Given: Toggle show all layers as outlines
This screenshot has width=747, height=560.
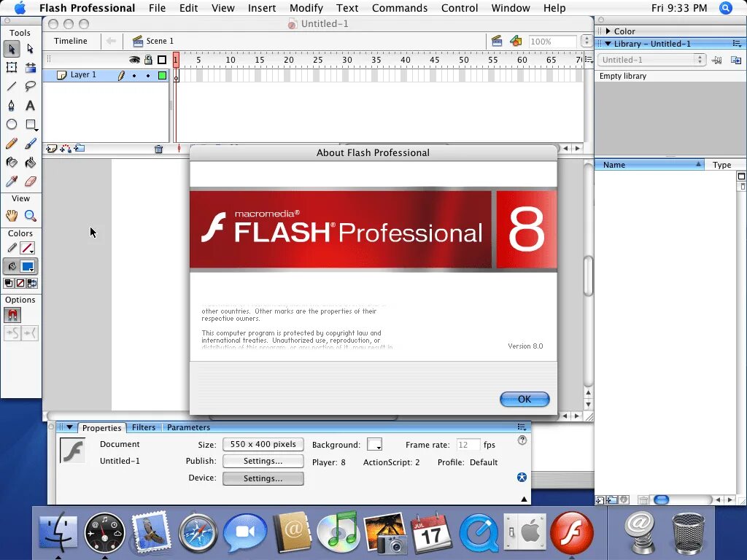Looking at the screenshot, I should tap(162, 60).
